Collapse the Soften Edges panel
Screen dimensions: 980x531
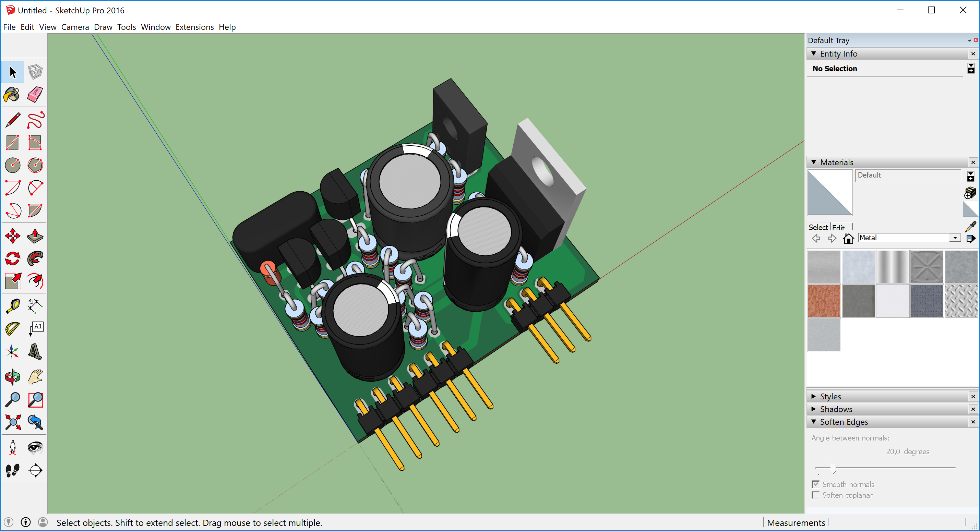814,421
